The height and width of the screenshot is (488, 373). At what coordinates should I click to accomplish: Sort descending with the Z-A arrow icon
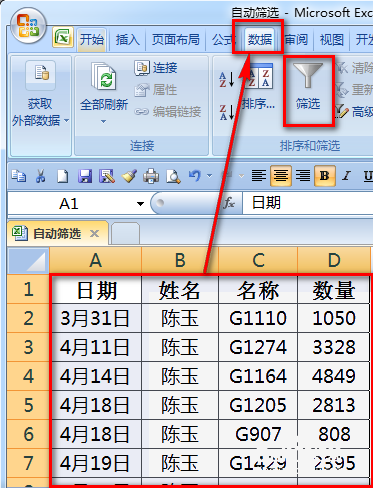[x=226, y=112]
